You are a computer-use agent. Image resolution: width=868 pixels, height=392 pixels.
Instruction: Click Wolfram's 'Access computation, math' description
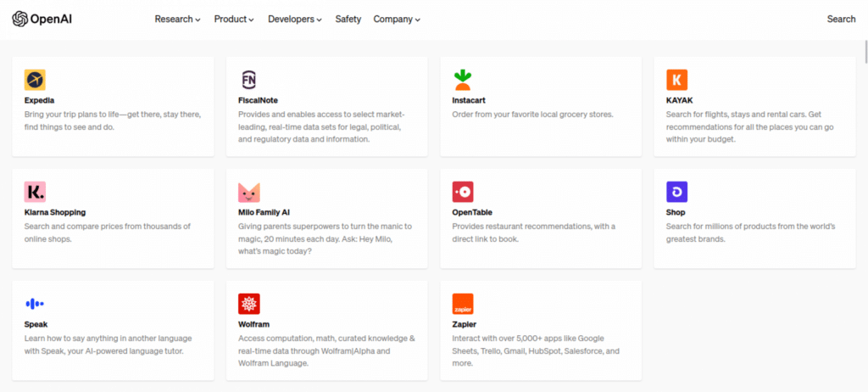coord(326,351)
